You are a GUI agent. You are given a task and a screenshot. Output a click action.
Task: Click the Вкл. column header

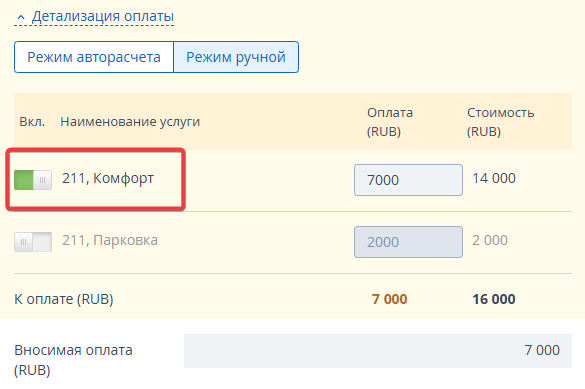point(32,122)
